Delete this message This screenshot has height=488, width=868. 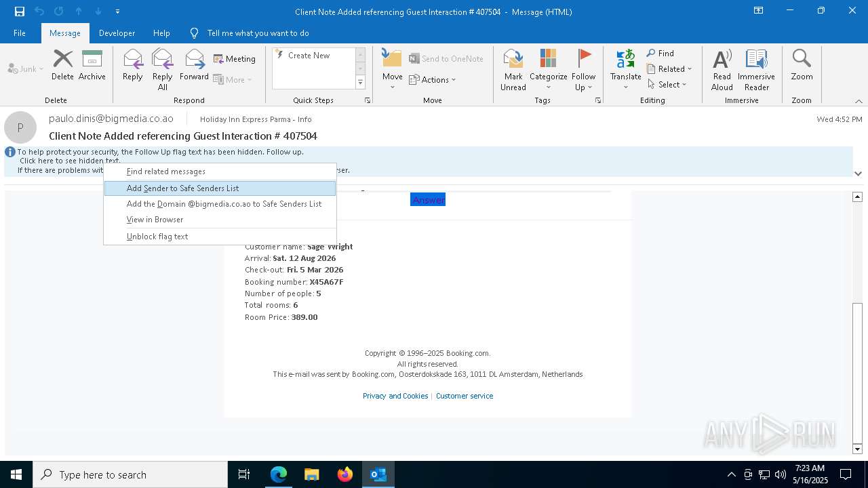pyautogui.click(x=62, y=66)
